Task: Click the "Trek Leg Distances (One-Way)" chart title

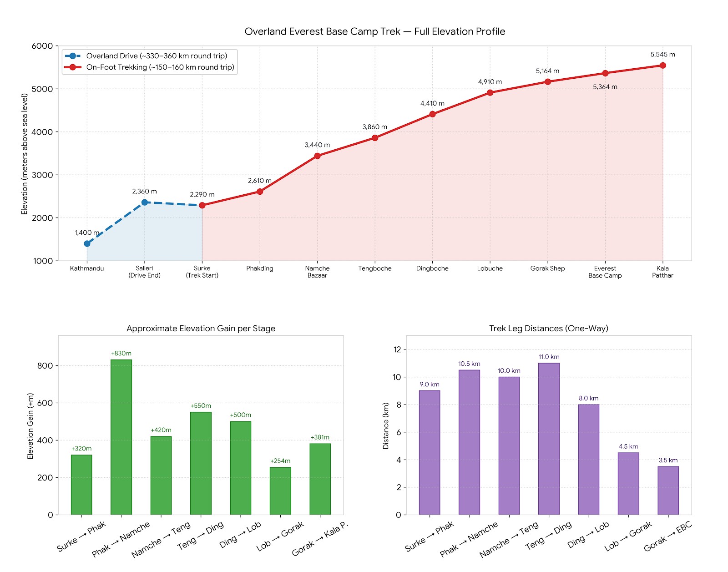Action: tap(549, 329)
